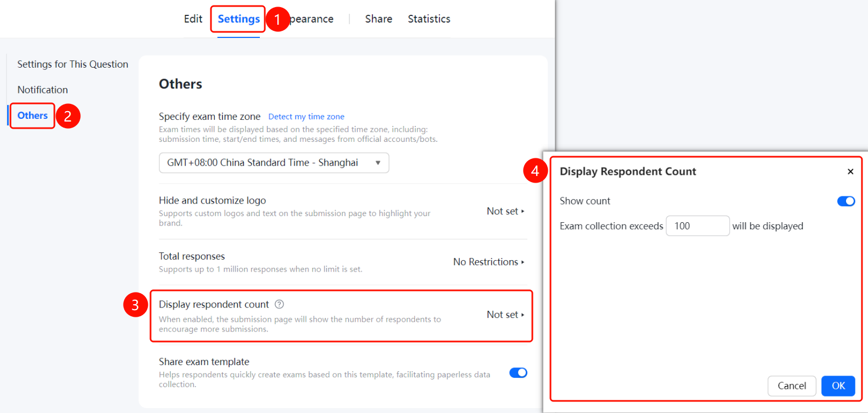Click the time zone dropdown arrow
Image resolution: width=868 pixels, height=413 pixels.
pos(378,163)
